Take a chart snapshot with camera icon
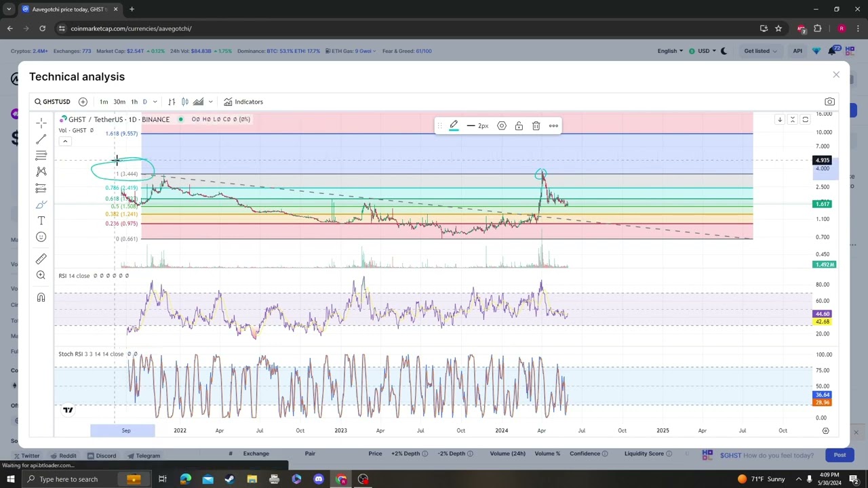 (829, 102)
